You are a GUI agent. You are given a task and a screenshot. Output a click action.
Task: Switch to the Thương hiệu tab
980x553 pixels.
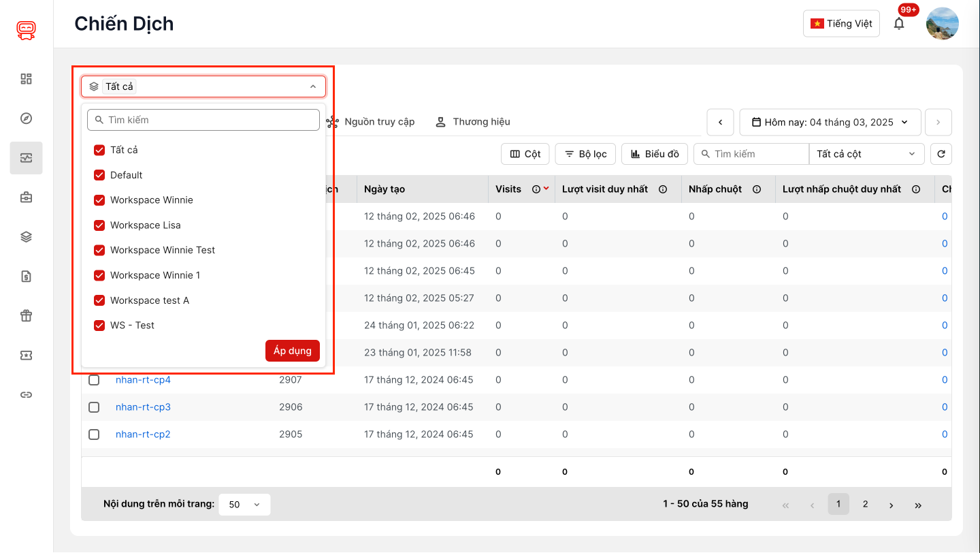(x=473, y=122)
